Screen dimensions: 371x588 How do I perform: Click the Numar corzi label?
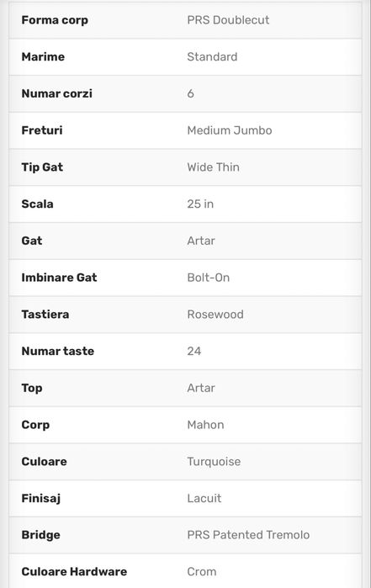click(x=57, y=93)
